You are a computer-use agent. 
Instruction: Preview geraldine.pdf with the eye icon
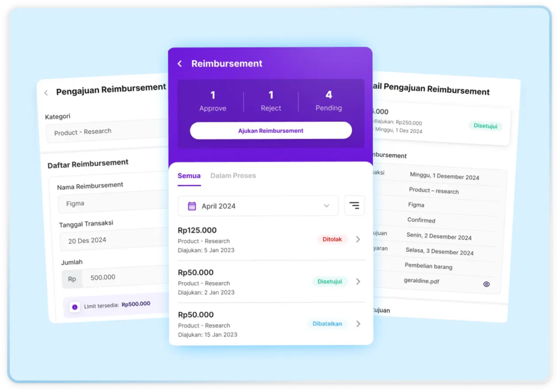tap(486, 284)
